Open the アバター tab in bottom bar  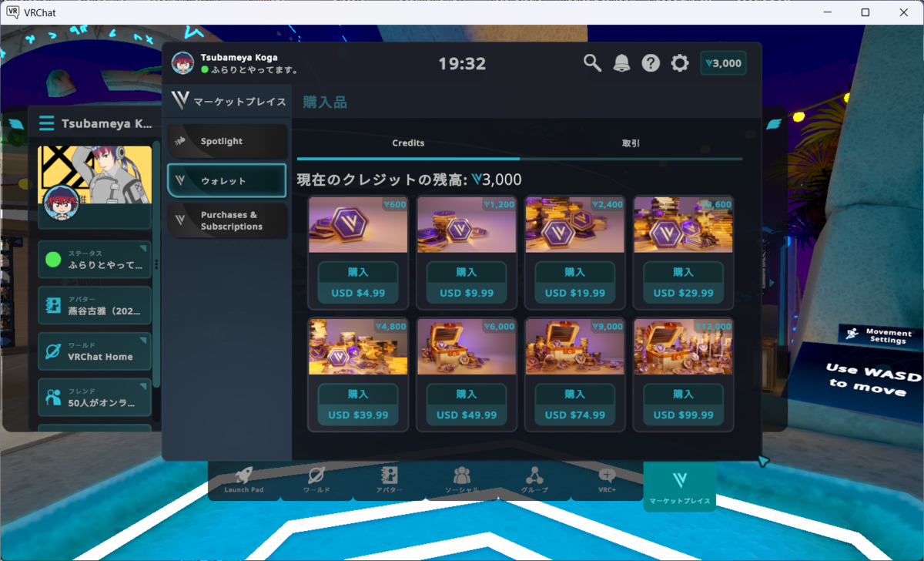pyautogui.click(x=389, y=480)
